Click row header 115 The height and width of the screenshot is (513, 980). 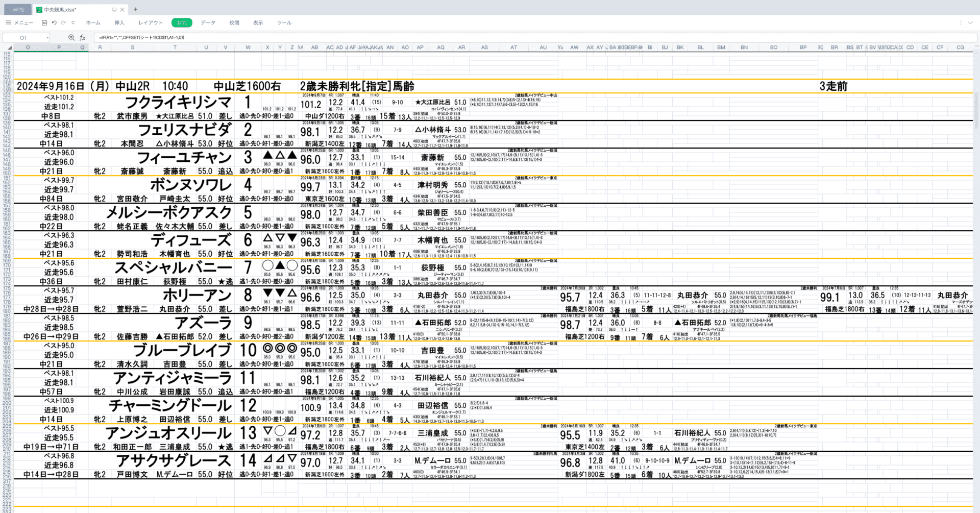pyautogui.click(x=7, y=54)
